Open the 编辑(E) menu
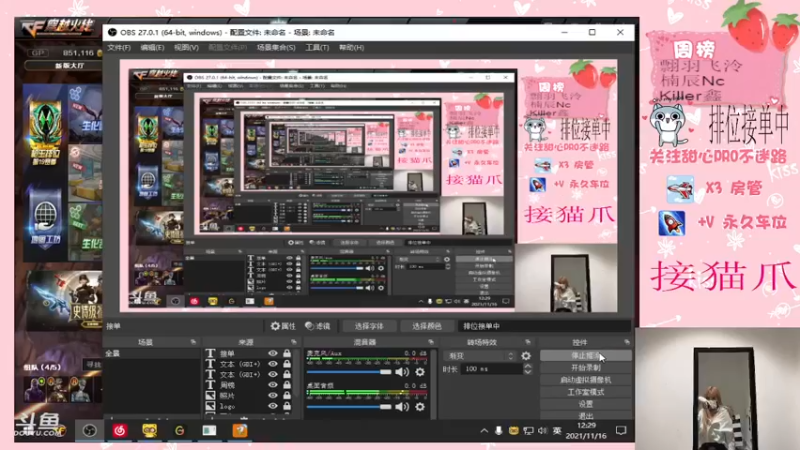The image size is (800, 450). tap(152, 47)
